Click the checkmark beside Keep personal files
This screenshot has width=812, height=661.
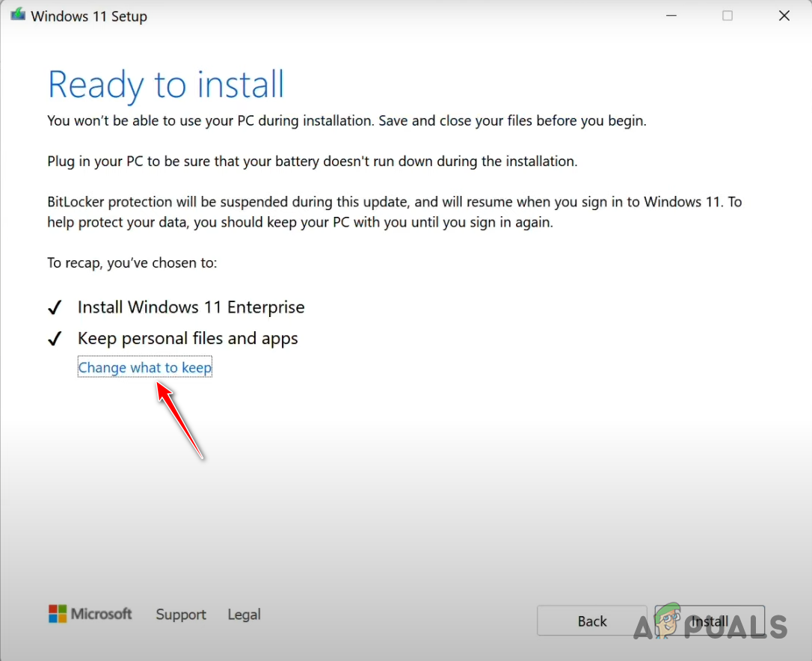[x=55, y=339]
